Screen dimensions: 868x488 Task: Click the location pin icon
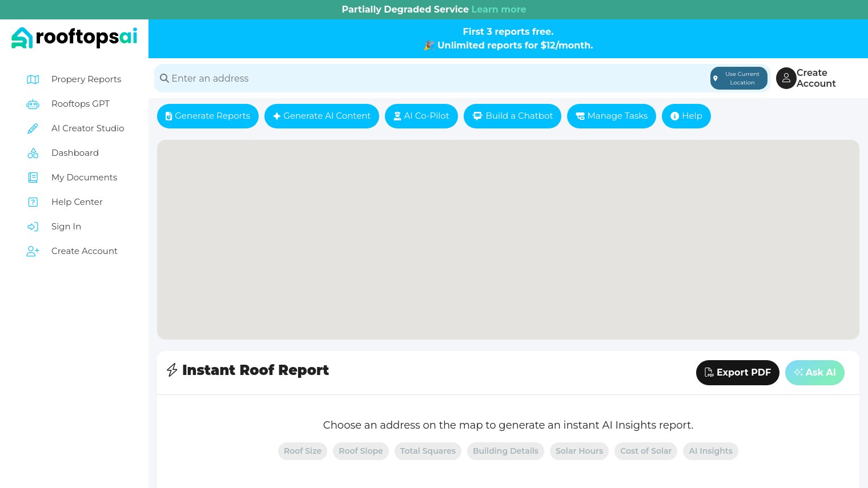pos(716,78)
